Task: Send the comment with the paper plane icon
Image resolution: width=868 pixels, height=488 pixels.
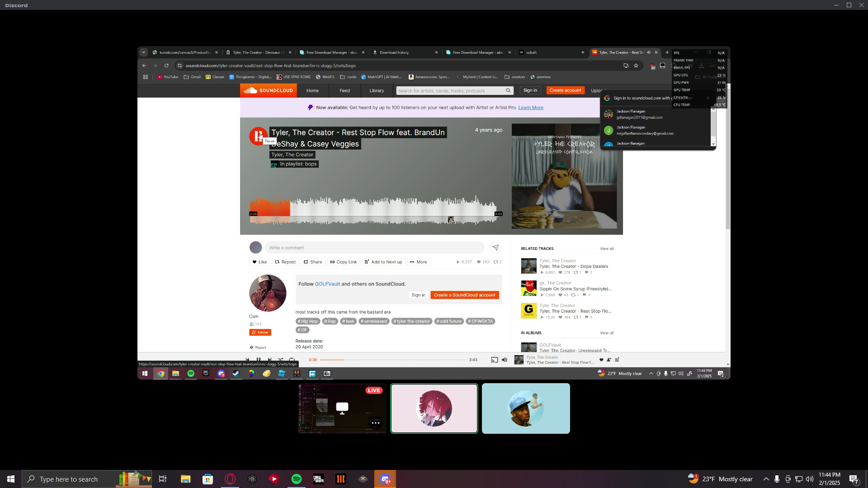Action: (495, 248)
